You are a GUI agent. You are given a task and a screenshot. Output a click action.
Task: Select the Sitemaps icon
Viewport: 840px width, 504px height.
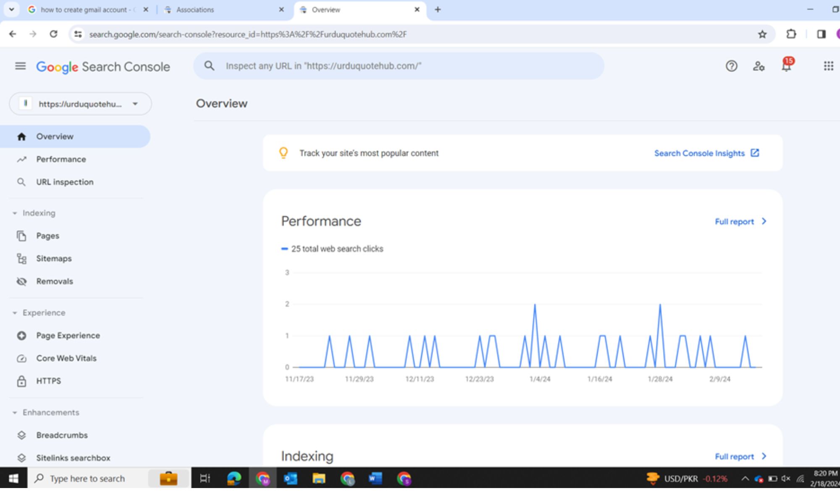[21, 258]
